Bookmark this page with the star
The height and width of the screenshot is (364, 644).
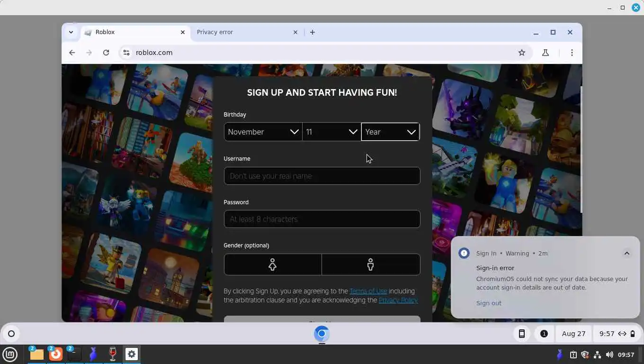(x=522, y=53)
